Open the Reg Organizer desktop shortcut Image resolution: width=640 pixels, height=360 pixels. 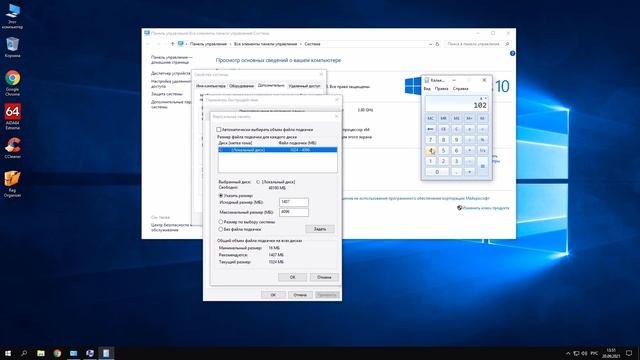[x=12, y=184]
